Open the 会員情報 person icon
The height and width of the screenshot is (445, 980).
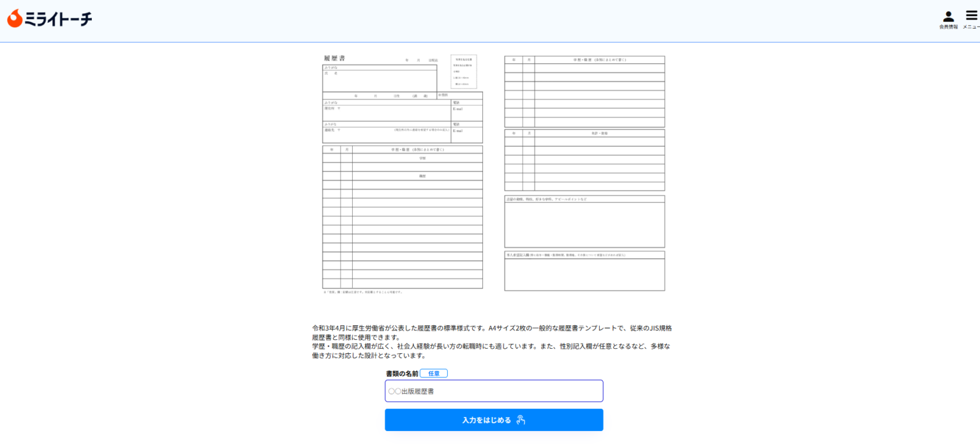(948, 17)
